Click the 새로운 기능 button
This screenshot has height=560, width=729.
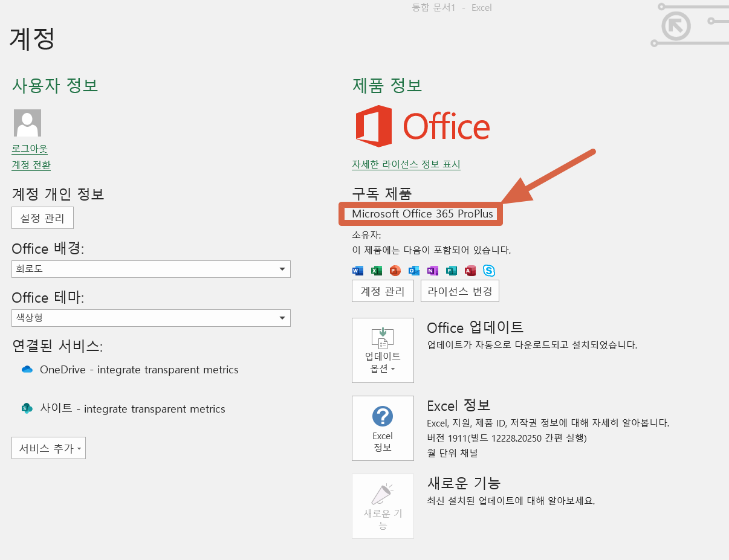[383, 506]
